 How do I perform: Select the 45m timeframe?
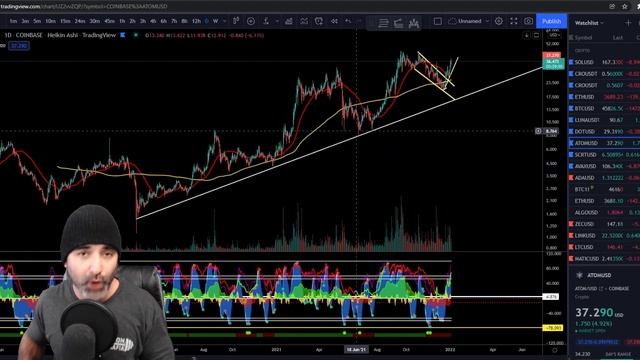point(109,21)
